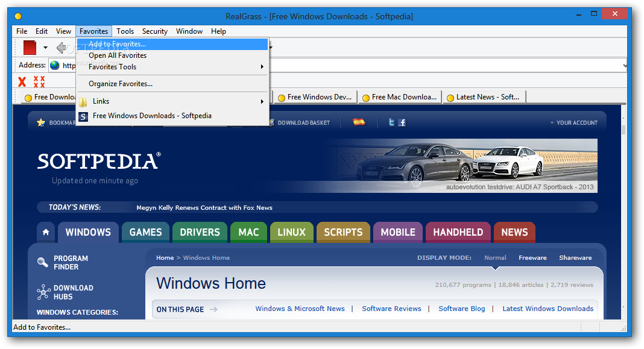Image resolution: width=644 pixels, height=349 pixels.
Task: Select the WINDOWS navigation tab
Action: [x=88, y=233]
